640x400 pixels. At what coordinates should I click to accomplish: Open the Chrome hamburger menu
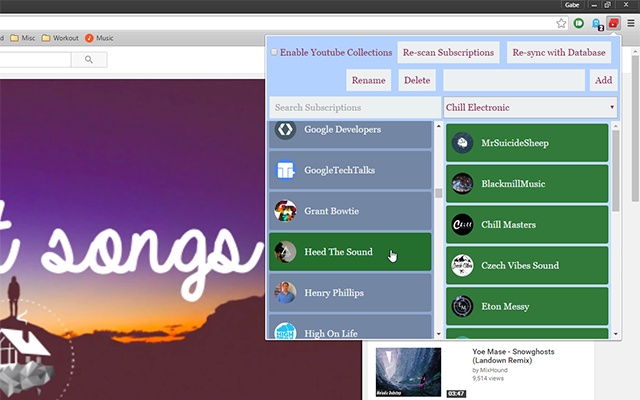pyautogui.click(x=631, y=23)
